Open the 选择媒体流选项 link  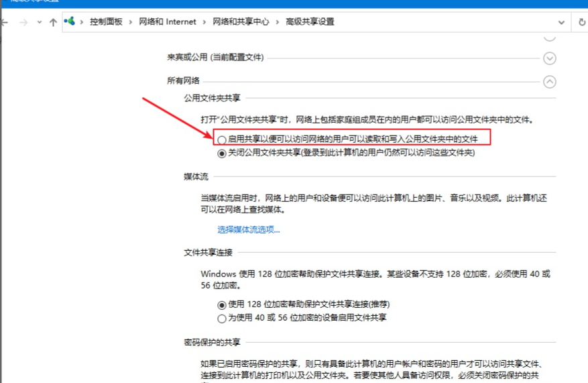248,229
